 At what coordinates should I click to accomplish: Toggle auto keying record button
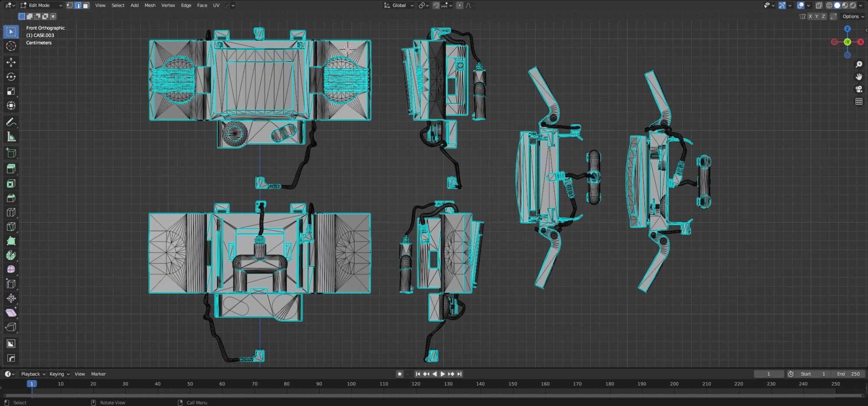399,374
